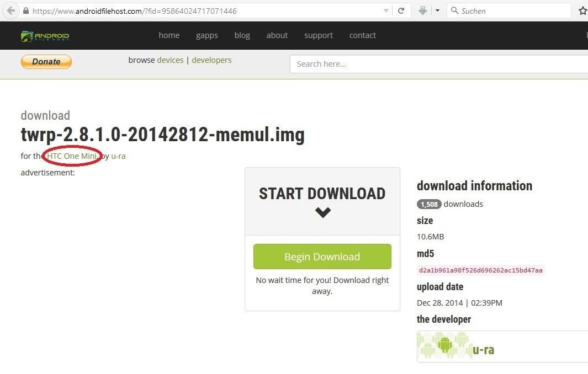Reload the page with refresh icon
The height and width of the screenshot is (374, 588).
pyautogui.click(x=401, y=11)
